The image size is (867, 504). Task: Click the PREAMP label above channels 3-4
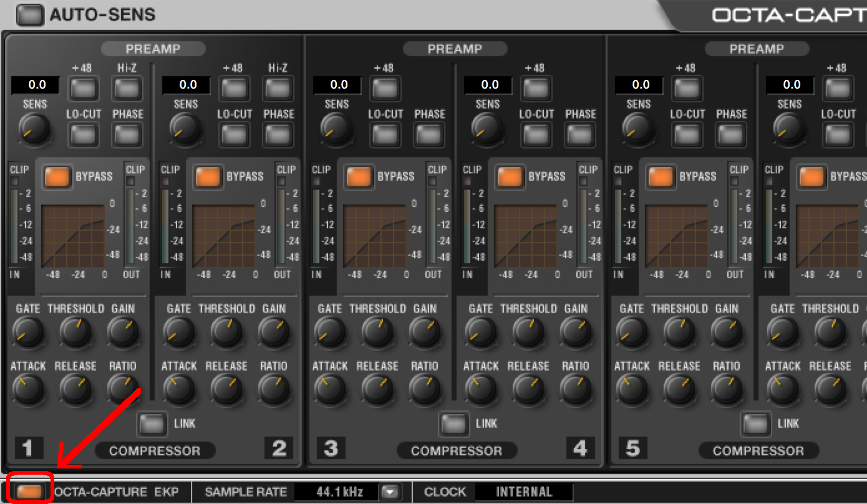point(455,49)
